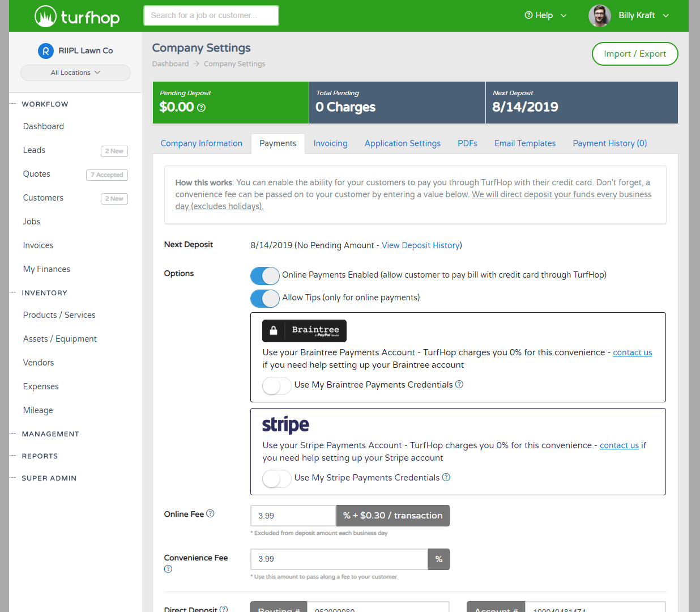Click the Direct Deposit help icon
Screen dimensions: 700x612
pos(224,609)
